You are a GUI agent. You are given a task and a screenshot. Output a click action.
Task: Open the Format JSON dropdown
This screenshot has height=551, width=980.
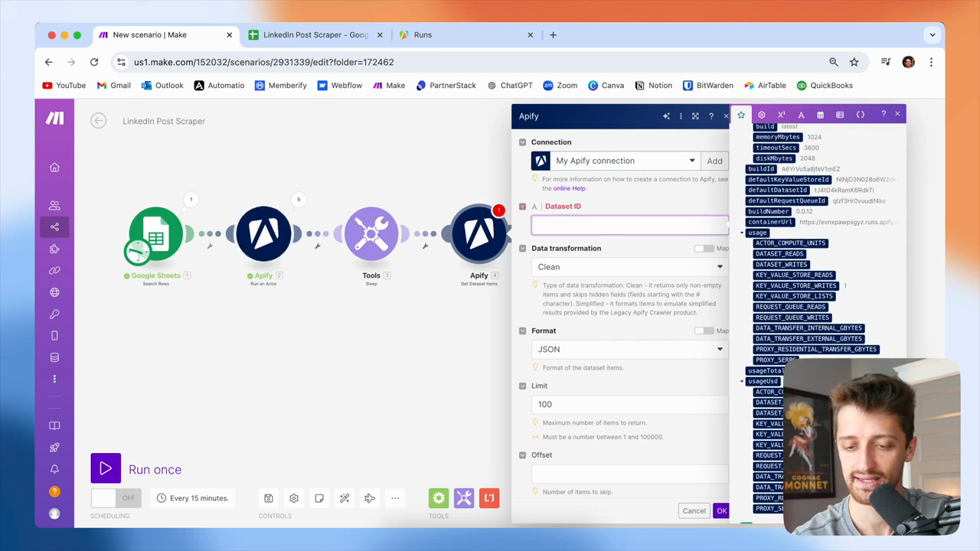point(630,349)
